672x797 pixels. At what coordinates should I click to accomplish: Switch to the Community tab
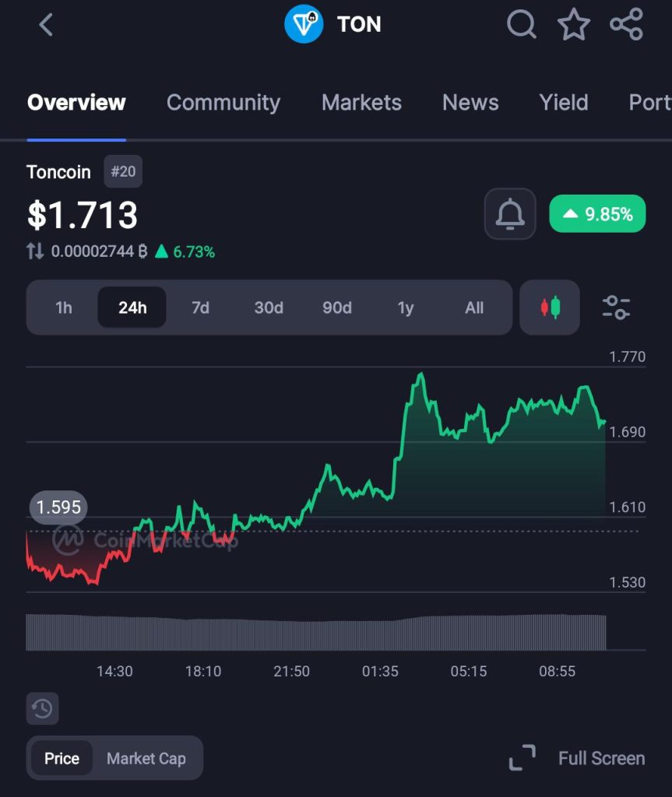click(x=223, y=103)
